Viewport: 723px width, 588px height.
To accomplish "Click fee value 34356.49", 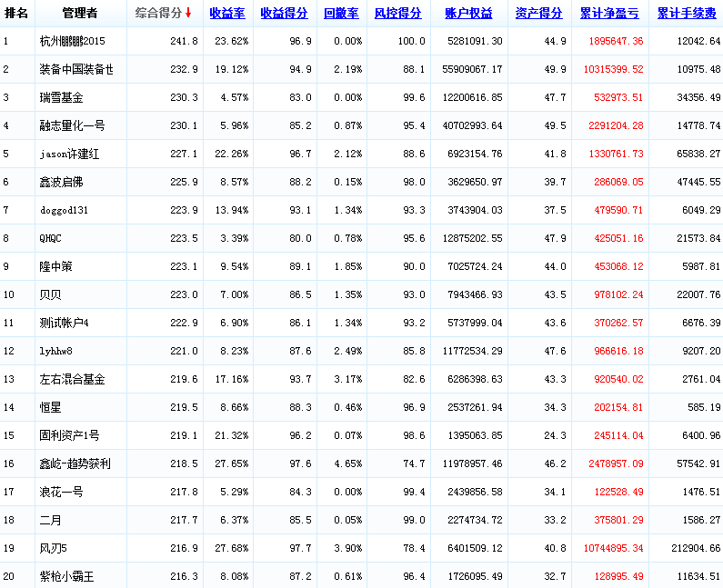I will pos(698,97).
